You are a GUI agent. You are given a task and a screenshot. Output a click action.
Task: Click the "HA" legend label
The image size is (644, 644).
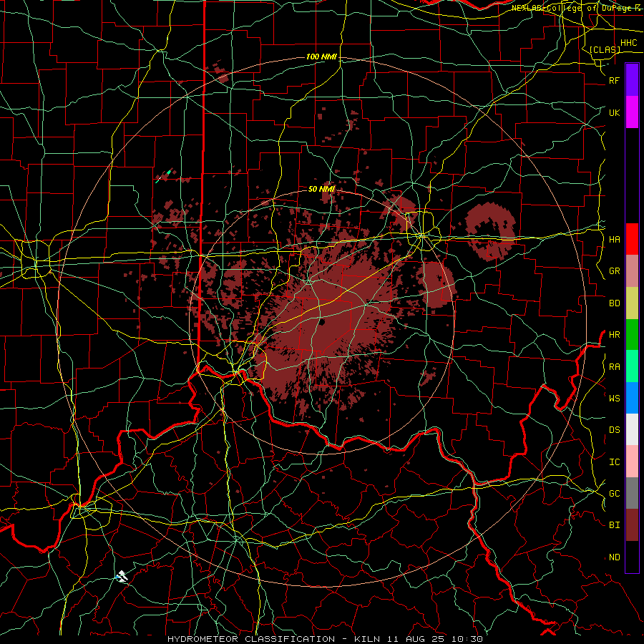614,239
